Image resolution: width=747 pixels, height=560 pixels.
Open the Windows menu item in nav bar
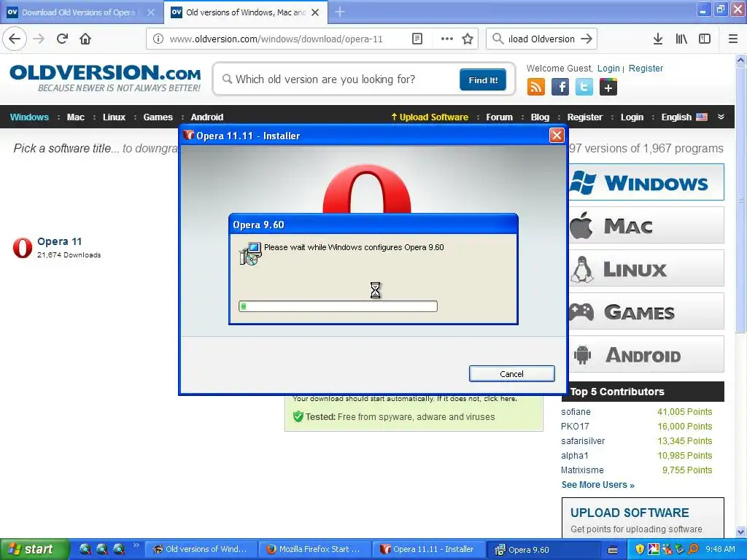(x=29, y=117)
